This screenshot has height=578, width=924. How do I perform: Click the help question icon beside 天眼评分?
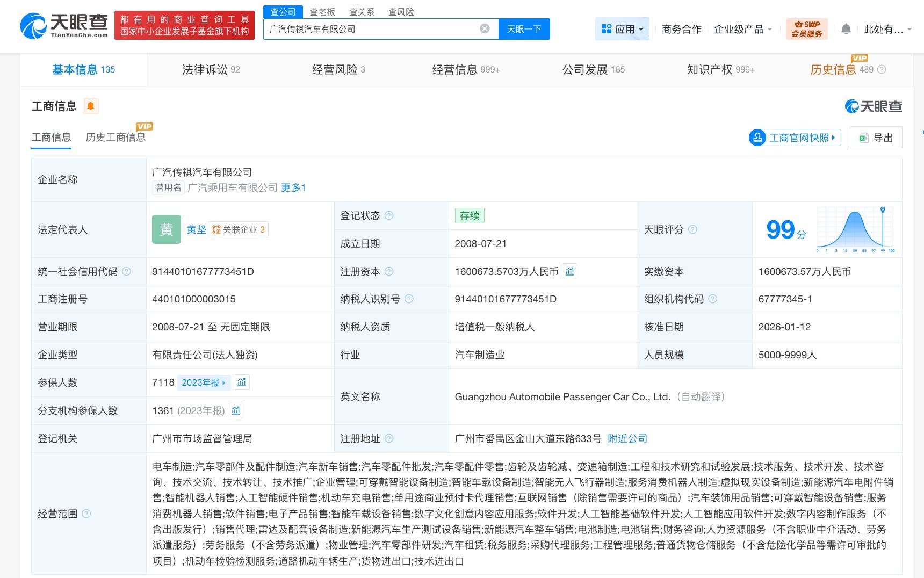[693, 229]
